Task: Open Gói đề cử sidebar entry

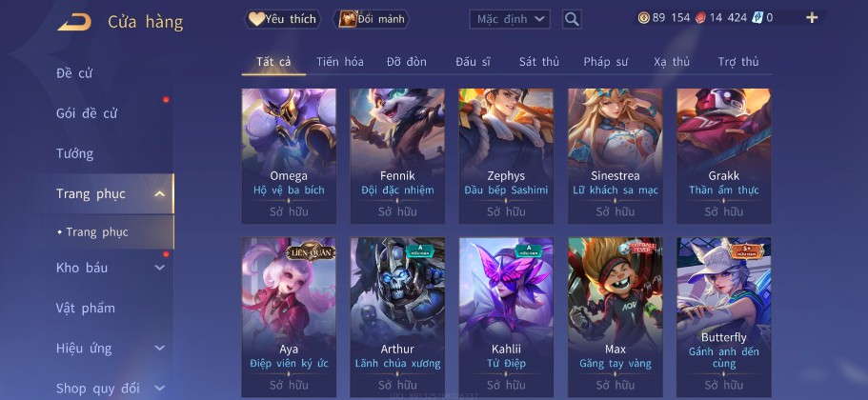Action: click(87, 113)
